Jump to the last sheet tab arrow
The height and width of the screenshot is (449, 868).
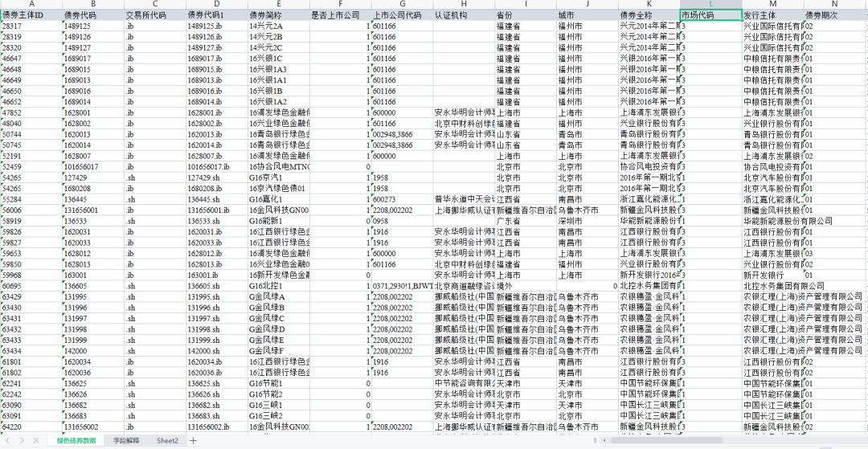[x=35, y=440]
